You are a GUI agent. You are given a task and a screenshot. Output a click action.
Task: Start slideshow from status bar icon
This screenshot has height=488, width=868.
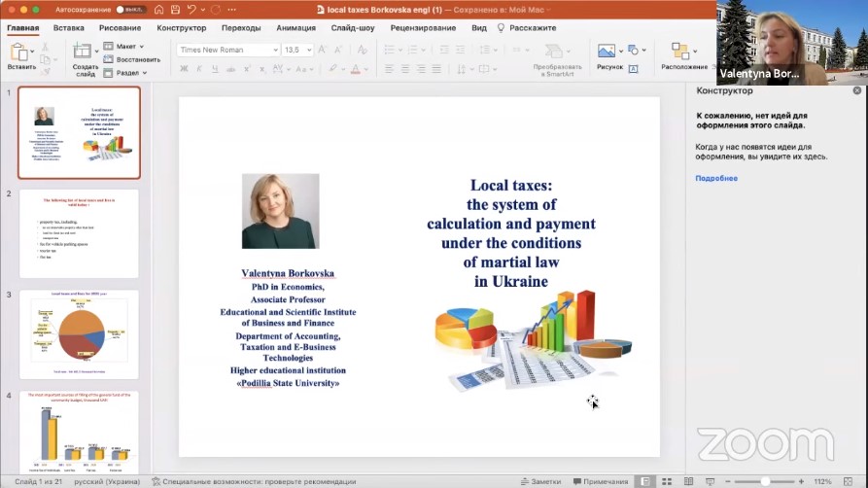point(711,481)
